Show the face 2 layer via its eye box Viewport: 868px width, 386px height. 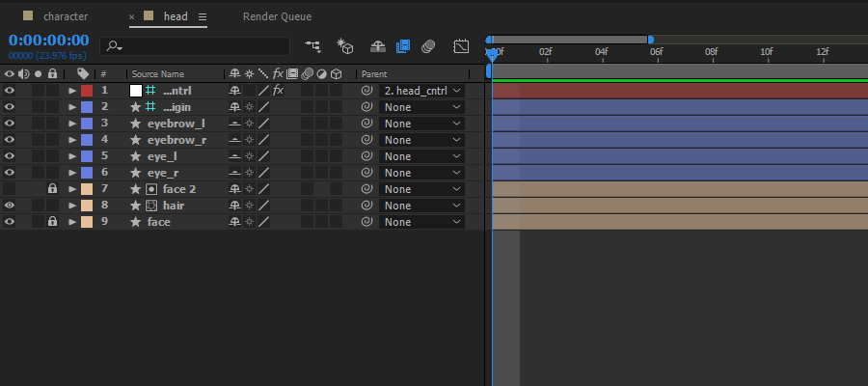coord(9,189)
